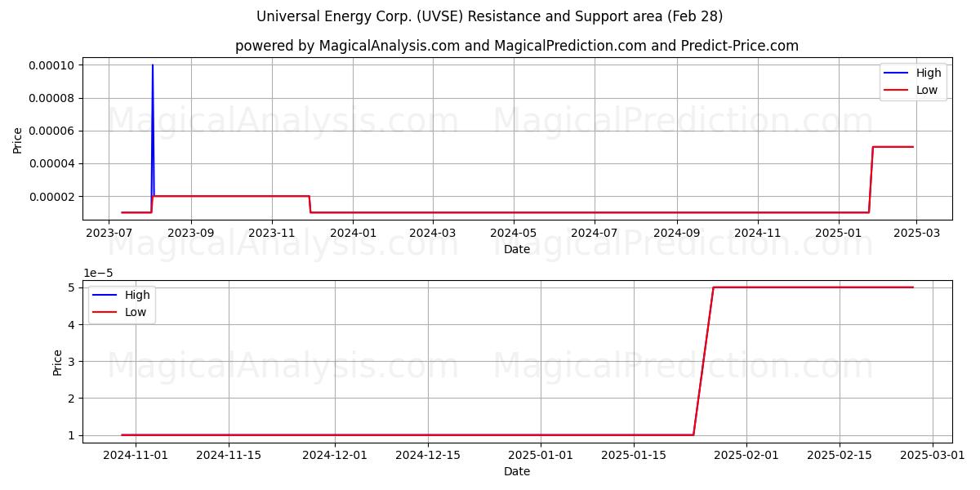Select the 'powered by MagicalAnalysis.com' subtitle line
Image resolution: width=980 pixels, height=490 pixels.
tap(517, 46)
